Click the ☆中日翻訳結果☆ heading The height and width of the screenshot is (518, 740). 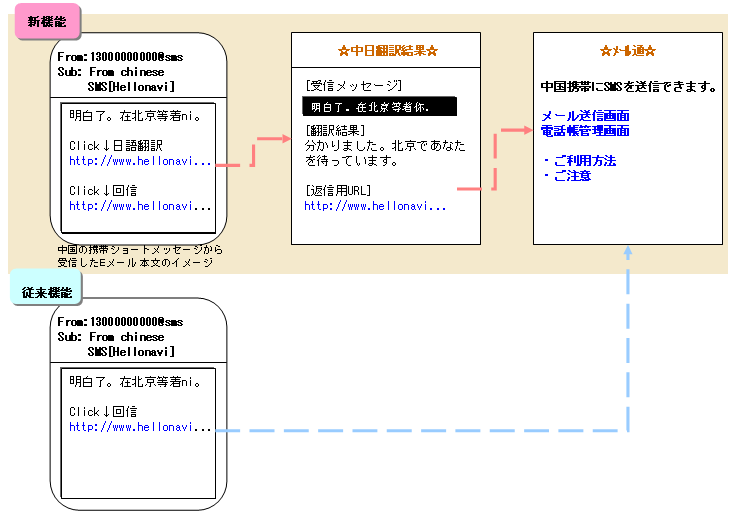(x=388, y=51)
